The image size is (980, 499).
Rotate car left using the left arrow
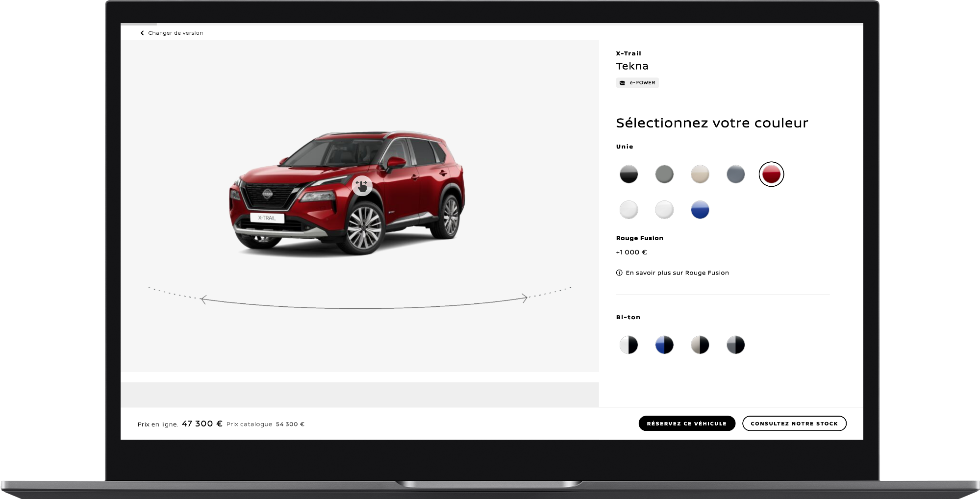tap(203, 299)
